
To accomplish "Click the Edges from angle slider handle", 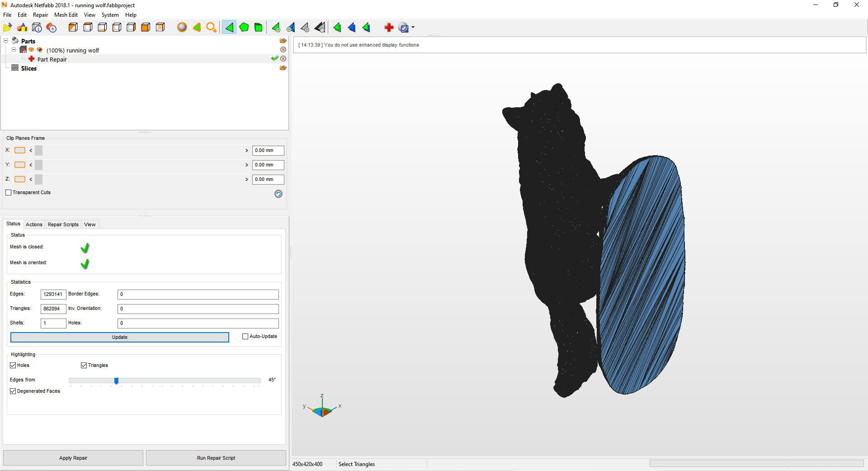I will tap(116, 381).
